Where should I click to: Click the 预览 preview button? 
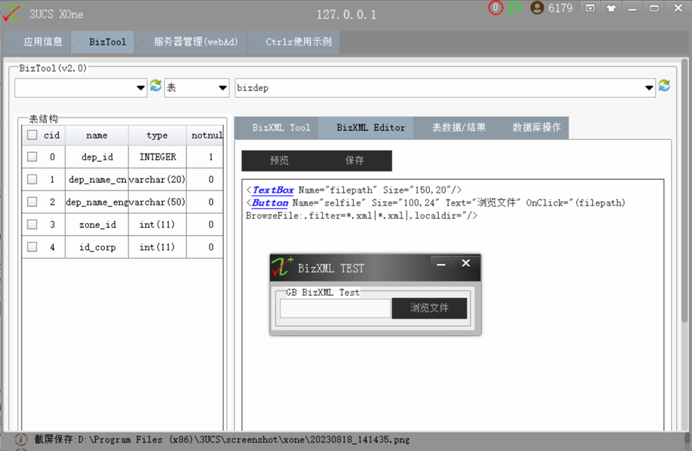click(279, 160)
